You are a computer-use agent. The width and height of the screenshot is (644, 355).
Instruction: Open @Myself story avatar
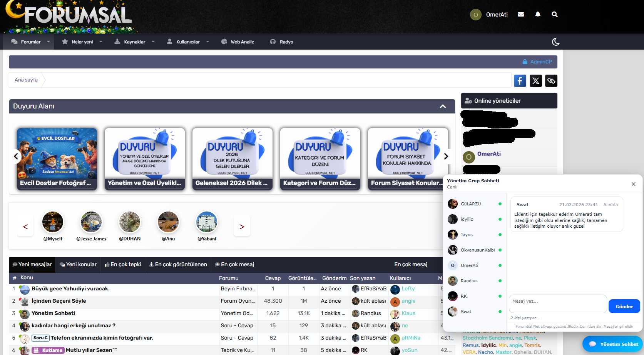[x=53, y=222]
